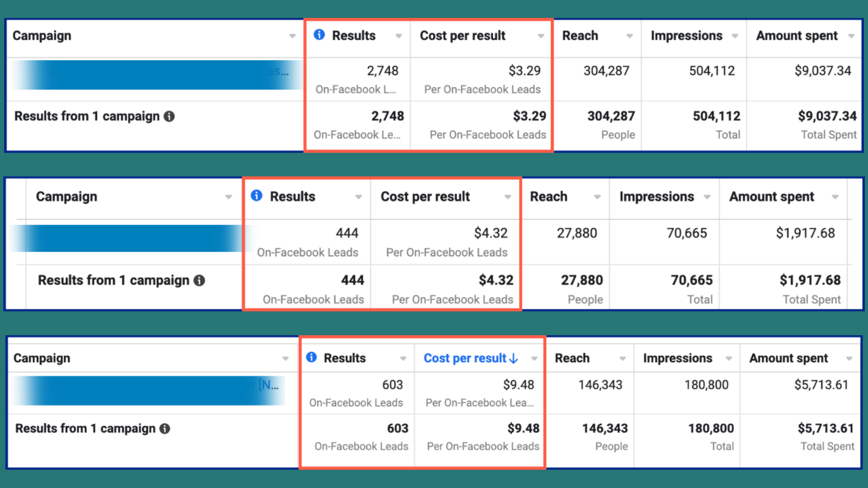Click the sort arrow in bottom 'Cost per result' header
The height and width of the screenshot is (488, 868).
click(x=514, y=359)
